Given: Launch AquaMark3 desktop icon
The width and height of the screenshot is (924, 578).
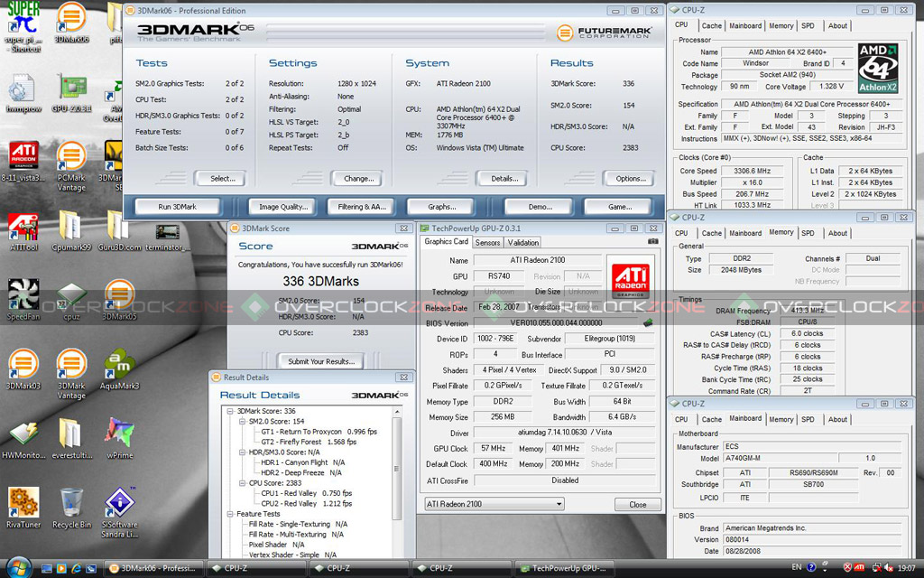Looking at the screenshot, I should point(120,369).
